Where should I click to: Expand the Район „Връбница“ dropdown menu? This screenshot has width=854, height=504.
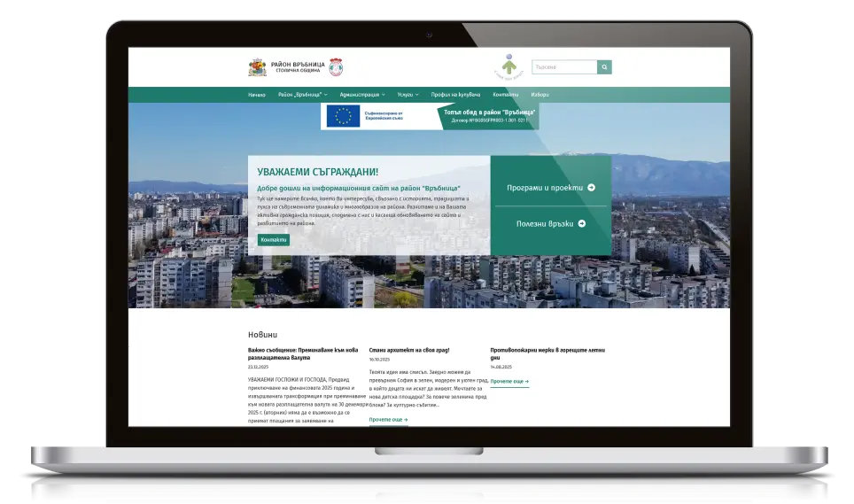tap(302, 95)
